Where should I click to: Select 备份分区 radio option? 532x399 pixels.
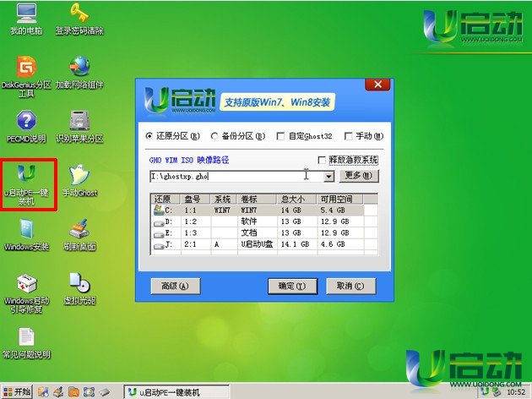point(214,136)
